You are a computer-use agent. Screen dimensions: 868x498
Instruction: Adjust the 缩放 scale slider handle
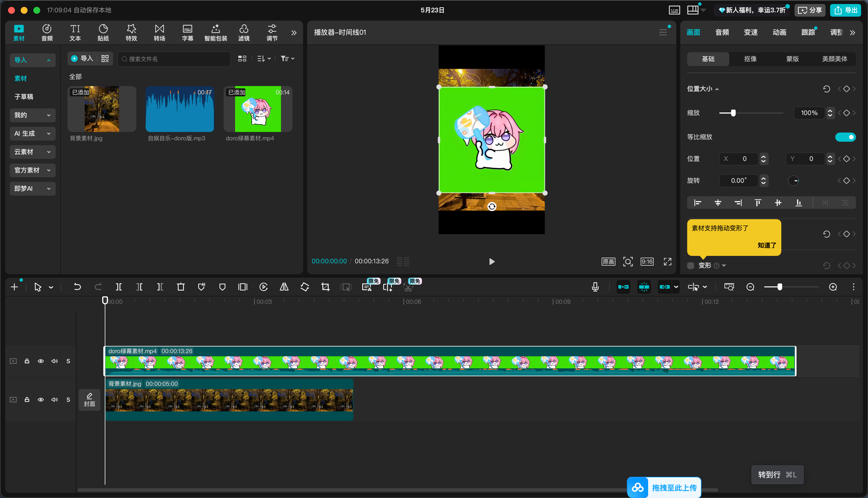733,113
